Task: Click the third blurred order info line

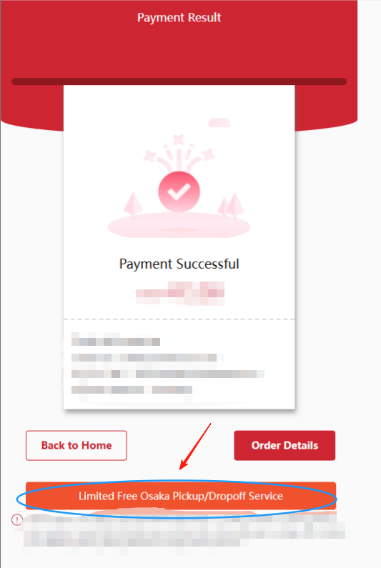Action: [x=168, y=374]
